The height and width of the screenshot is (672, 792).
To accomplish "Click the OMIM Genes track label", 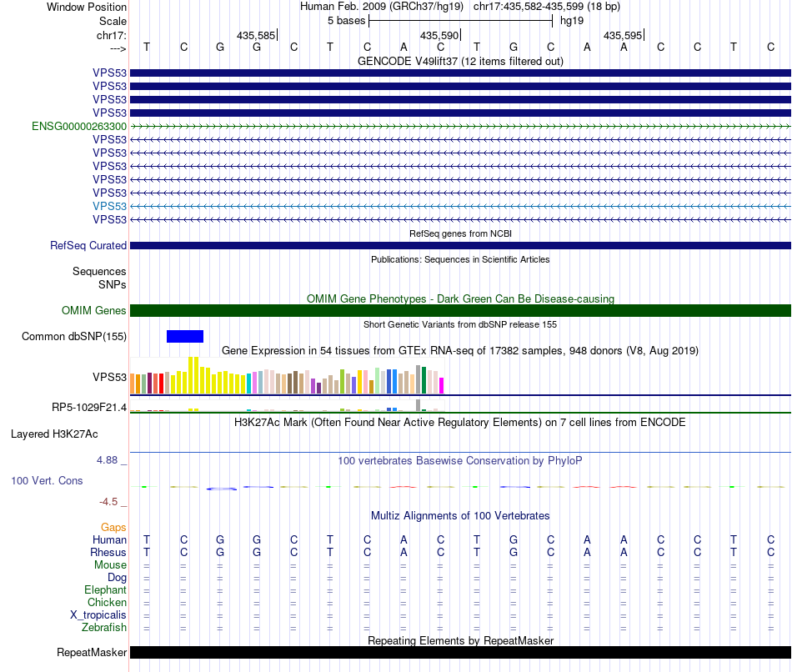I will coord(94,311).
